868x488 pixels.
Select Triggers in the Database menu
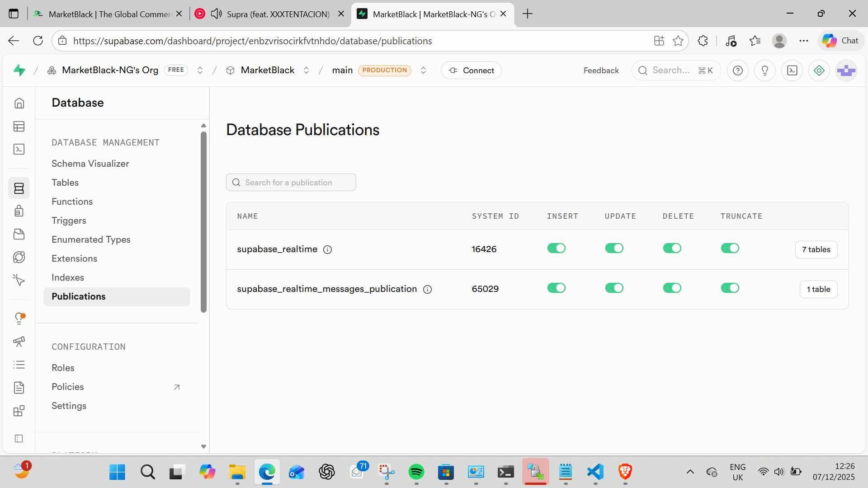click(69, 221)
